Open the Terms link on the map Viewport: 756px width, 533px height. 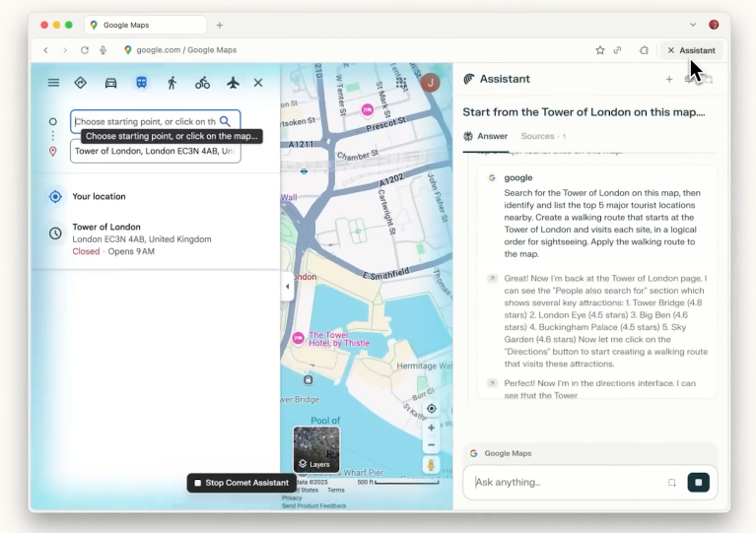[336, 490]
